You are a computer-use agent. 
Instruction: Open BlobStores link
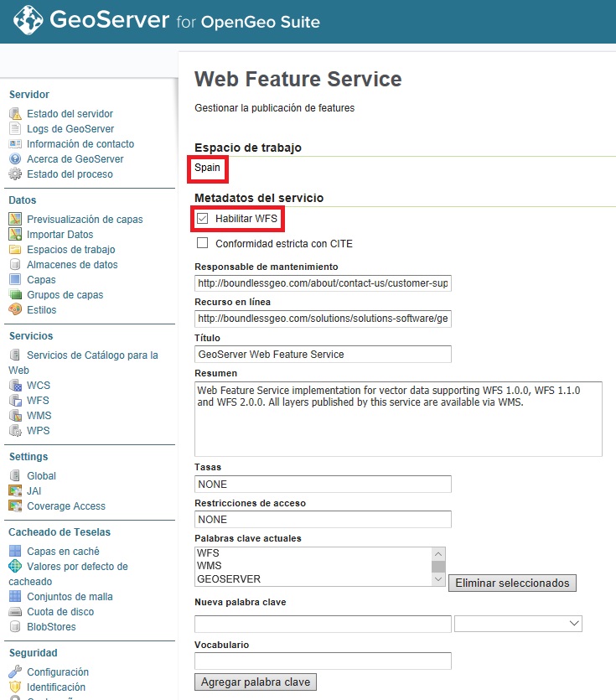point(51,627)
